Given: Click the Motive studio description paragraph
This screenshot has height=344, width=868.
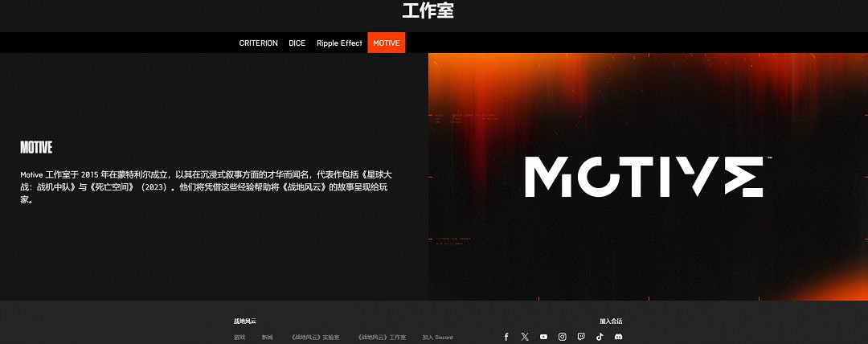Looking at the screenshot, I should point(206,186).
